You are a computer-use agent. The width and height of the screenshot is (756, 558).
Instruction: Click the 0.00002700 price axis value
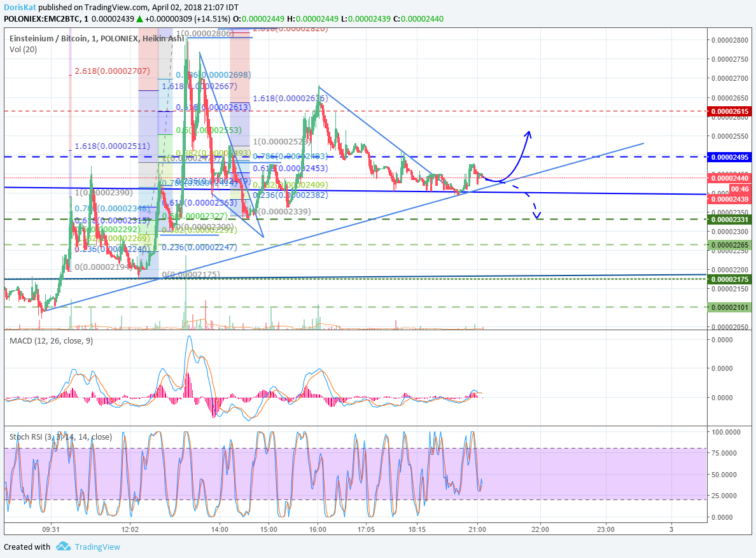[x=730, y=78]
